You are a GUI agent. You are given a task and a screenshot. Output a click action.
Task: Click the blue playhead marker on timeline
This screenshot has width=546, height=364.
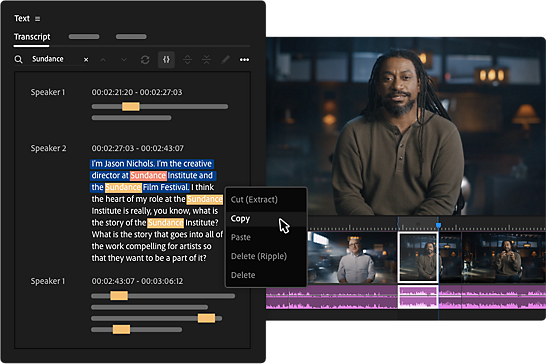click(x=438, y=226)
